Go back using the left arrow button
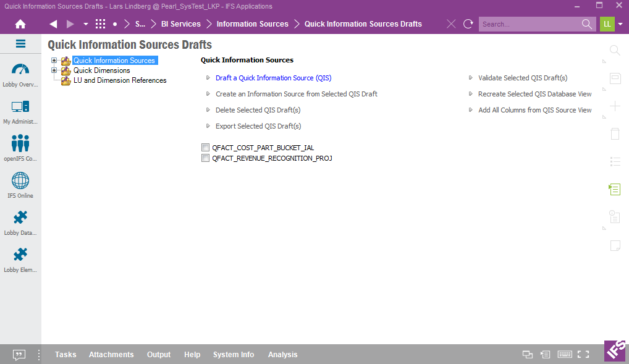629x364 pixels. click(53, 24)
